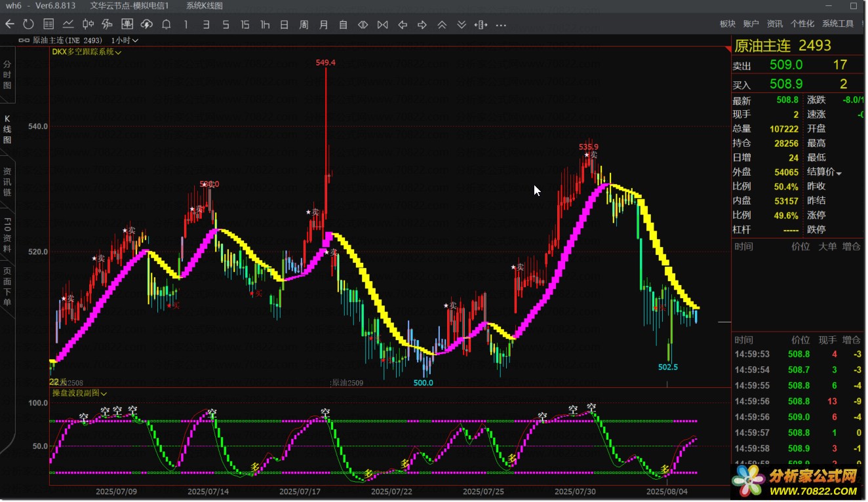Open the 账户 menu
Viewport: 868px width, 502px height.
[x=751, y=24]
